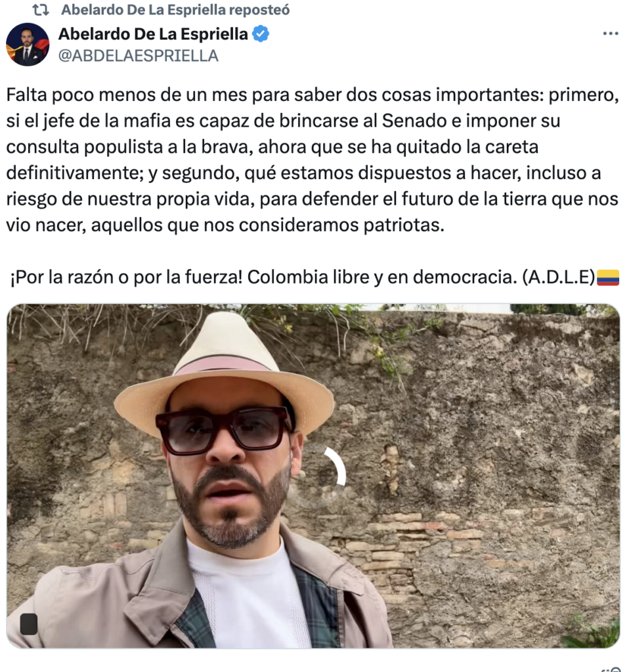Click the blue verified checkmark badge
The height and width of the screenshot is (672, 629).
261,34
